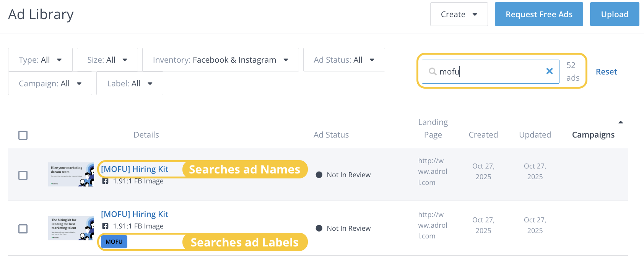The height and width of the screenshot is (256, 644).
Task: Click status dot of second ad row
Action: tap(319, 228)
